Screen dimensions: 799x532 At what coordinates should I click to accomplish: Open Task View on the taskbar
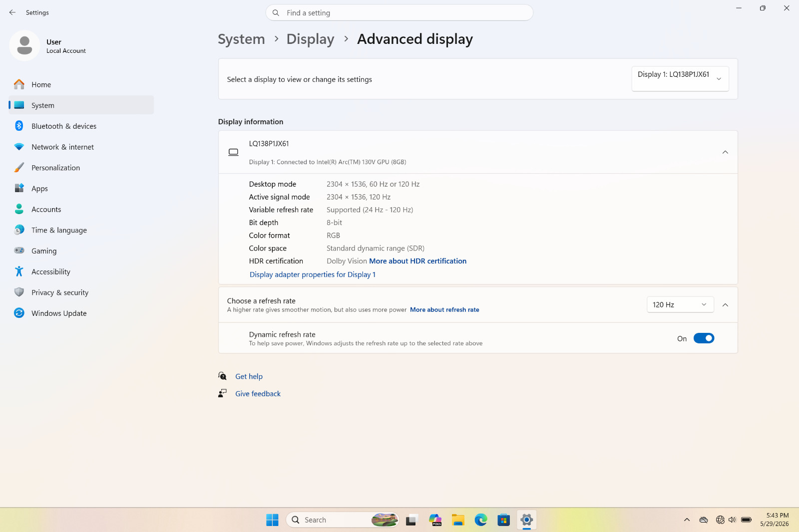click(x=411, y=520)
